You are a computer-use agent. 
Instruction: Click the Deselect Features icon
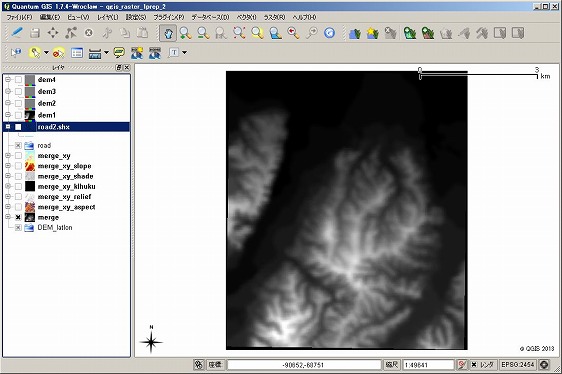pos(58,53)
